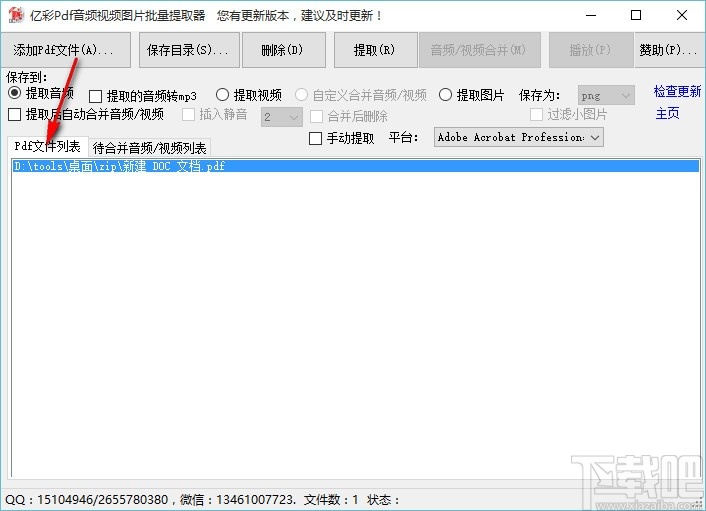Maximize the application window
The height and width of the screenshot is (511, 706).
[x=636, y=15]
